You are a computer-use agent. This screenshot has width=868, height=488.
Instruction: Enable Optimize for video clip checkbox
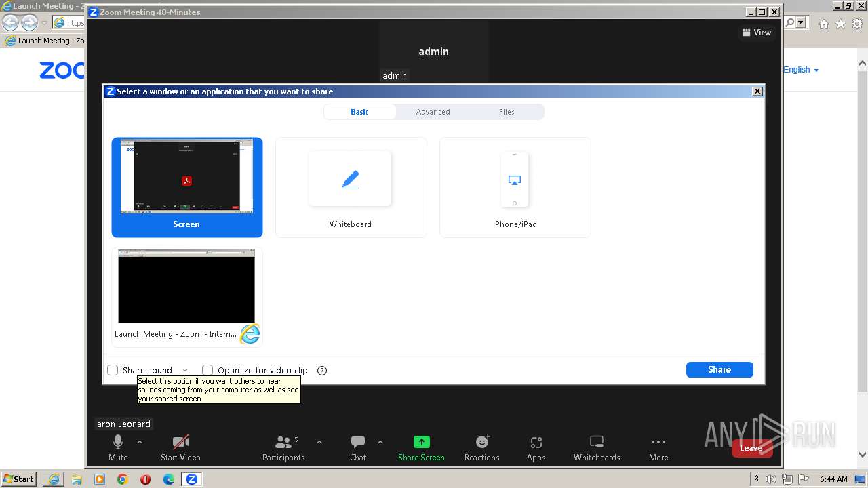pos(208,370)
